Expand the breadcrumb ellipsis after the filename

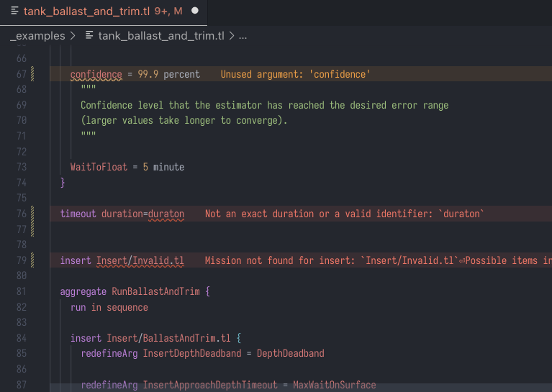[243, 35]
